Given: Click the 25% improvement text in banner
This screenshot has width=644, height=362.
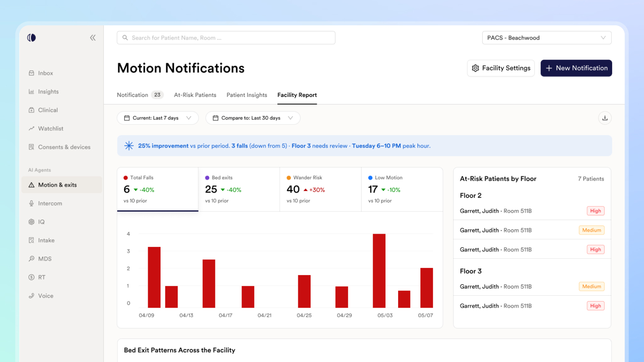Looking at the screenshot, I should (x=163, y=146).
